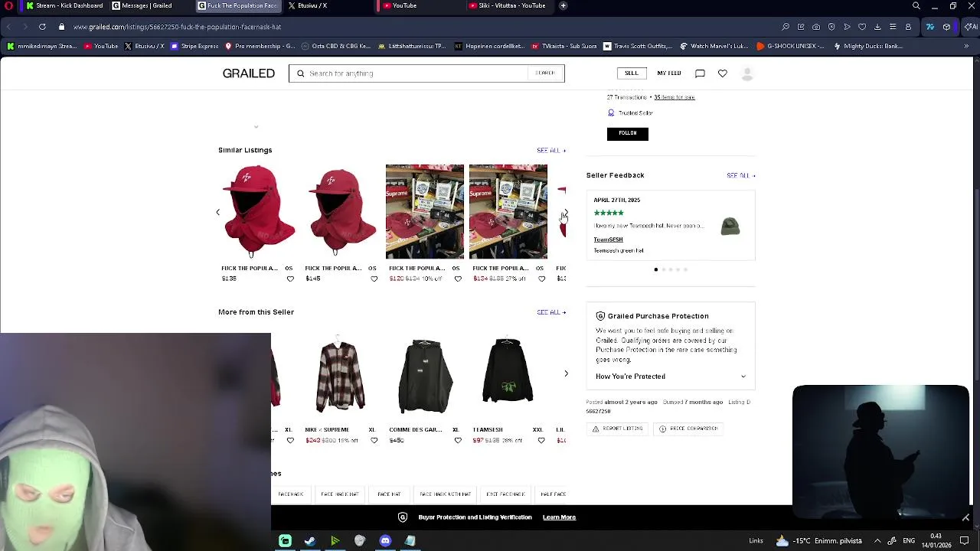The width and height of the screenshot is (980, 551).
Task: Follow the seller with FOLLOW button
Action: click(x=628, y=133)
